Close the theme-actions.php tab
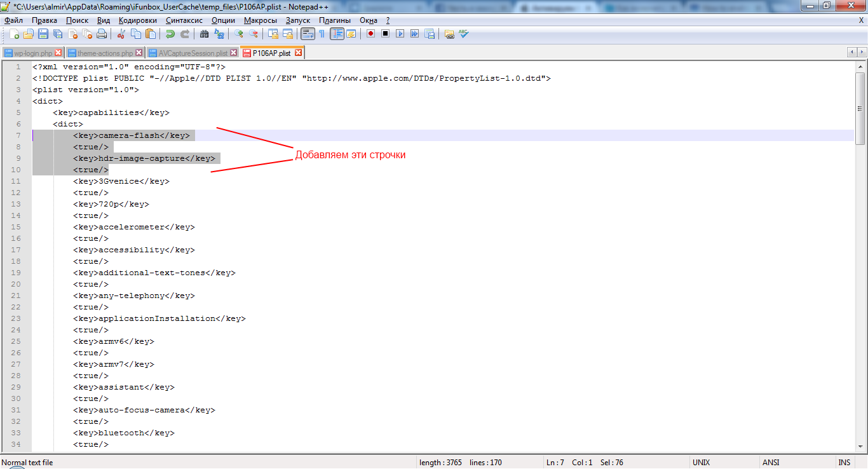This screenshot has height=469, width=868. coord(139,53)
